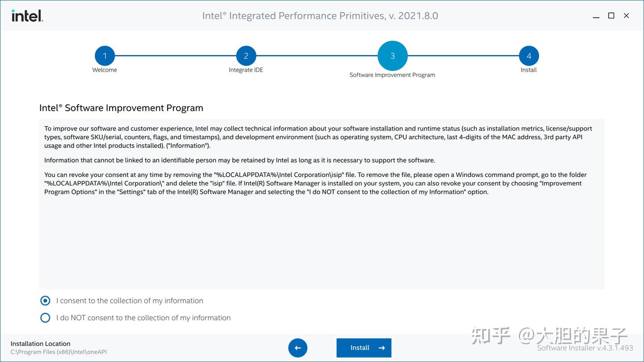
Task: Choose I do NOT consent option
Action: pos(143,317)
